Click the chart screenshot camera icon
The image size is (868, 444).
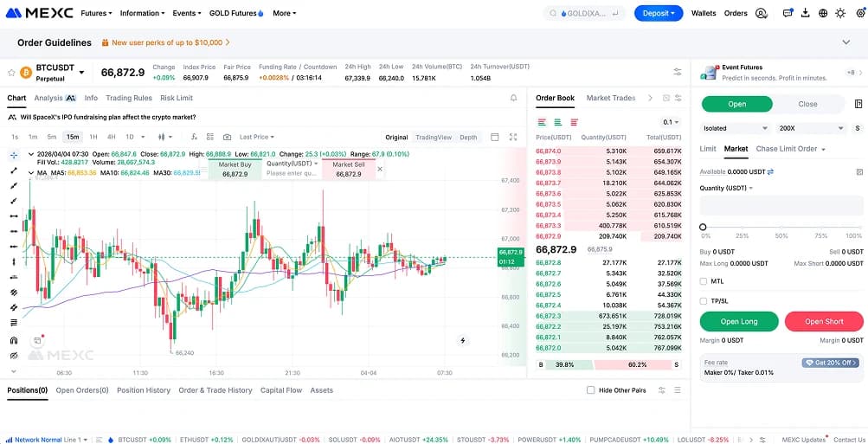(227, 137)
